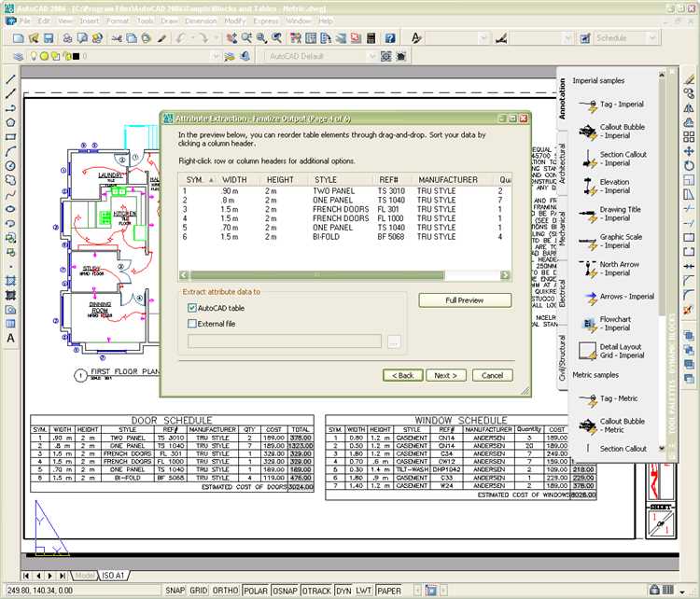Click the < Back button
The image size is (700, 599).
tap(402, 375)
